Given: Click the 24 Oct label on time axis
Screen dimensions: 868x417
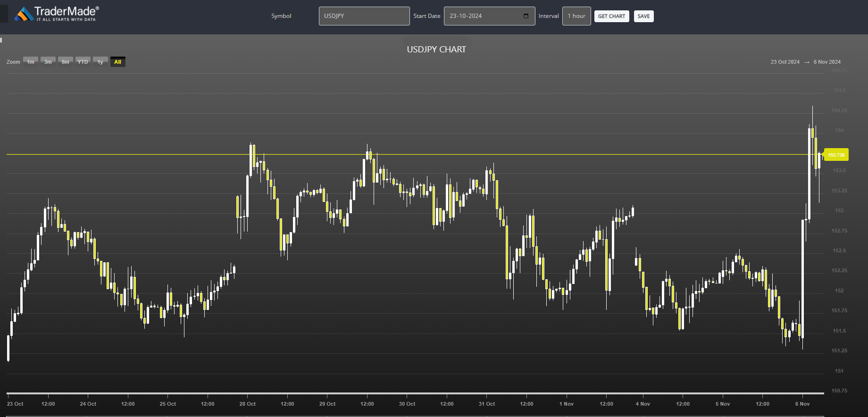Looking at the screenshot, I should tap(88, 404).
